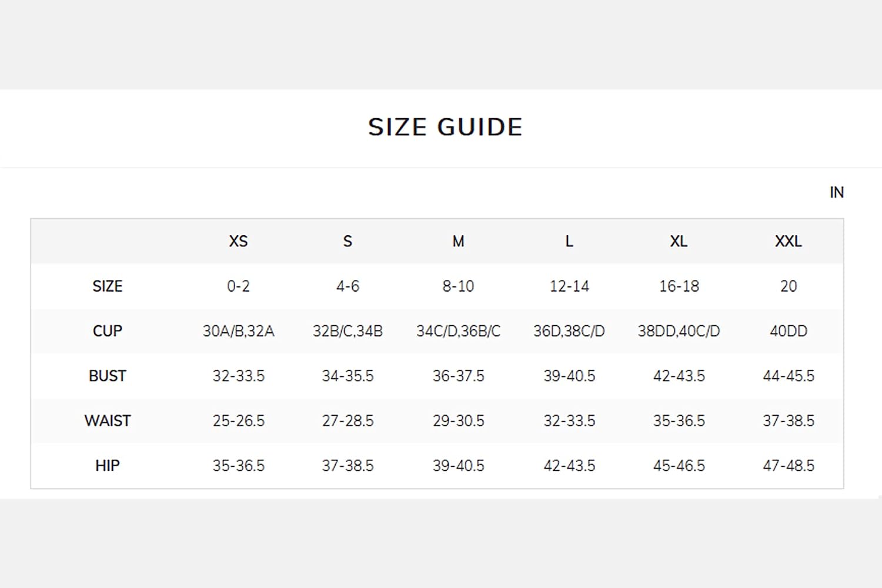The width and height of the screenshot is (882, 588).
Task: Click the XS column header
Action: pyautogui.click(x=238, y=241)
